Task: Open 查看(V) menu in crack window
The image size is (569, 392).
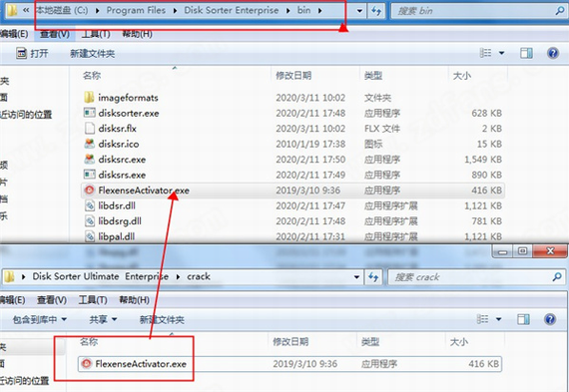Action: 52,300
